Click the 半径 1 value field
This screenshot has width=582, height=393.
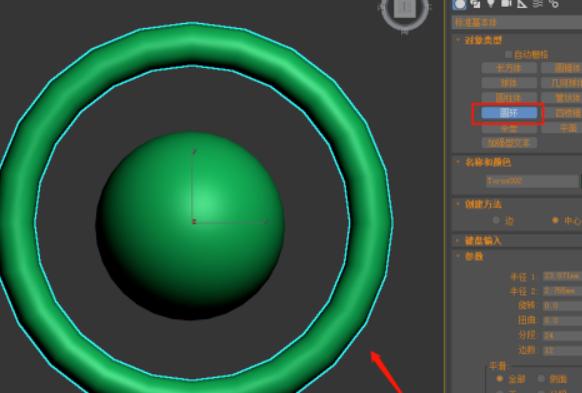(x=562, y=276)
